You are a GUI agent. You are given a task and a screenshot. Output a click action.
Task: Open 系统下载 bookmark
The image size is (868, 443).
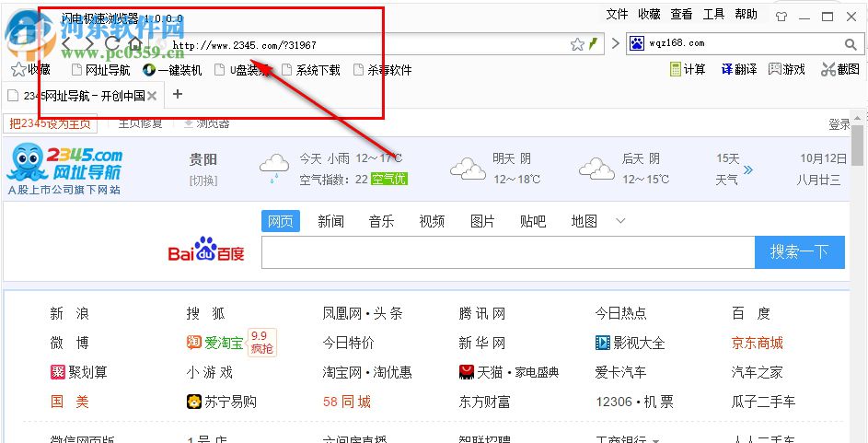pyautogui.click(x=311, y=70)
